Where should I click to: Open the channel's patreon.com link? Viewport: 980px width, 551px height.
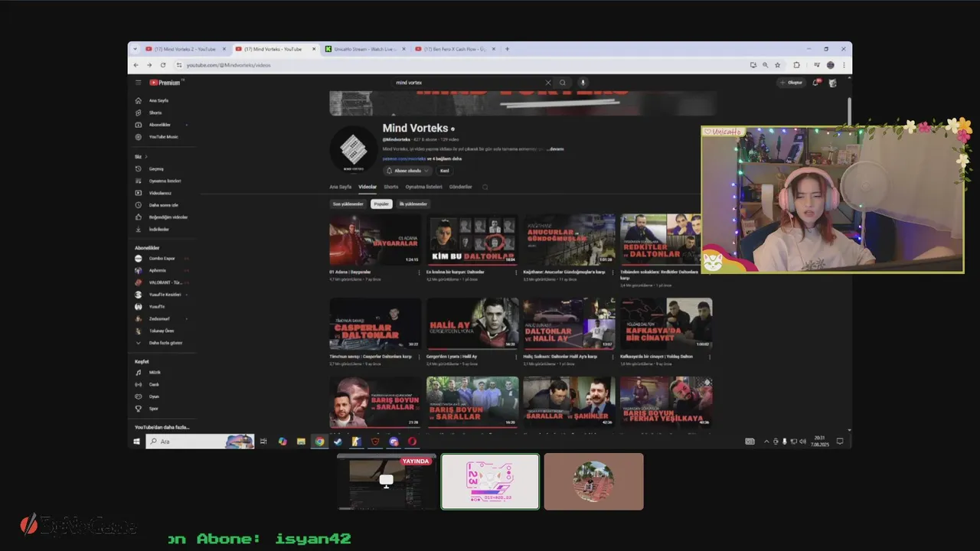(x=404, y=158)
